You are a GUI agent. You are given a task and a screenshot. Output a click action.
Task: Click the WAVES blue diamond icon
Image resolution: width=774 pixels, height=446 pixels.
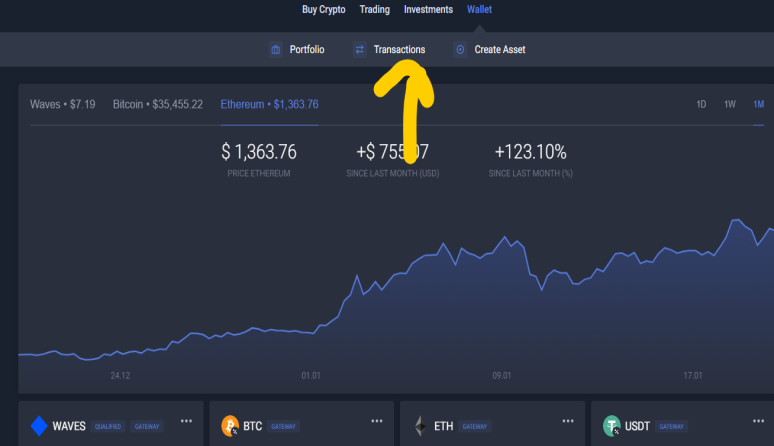[x=39, y=426]
